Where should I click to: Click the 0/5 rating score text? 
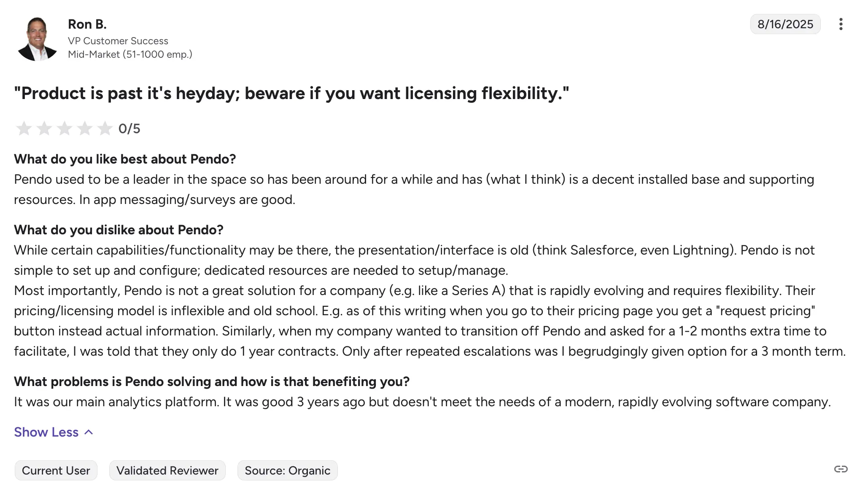click(x=129, y=129)
